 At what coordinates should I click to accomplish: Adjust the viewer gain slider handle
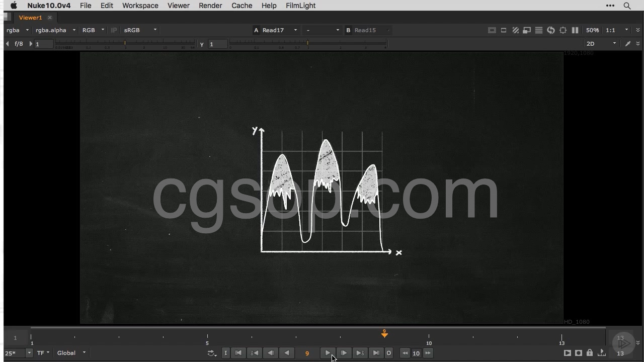coord(125,44)
